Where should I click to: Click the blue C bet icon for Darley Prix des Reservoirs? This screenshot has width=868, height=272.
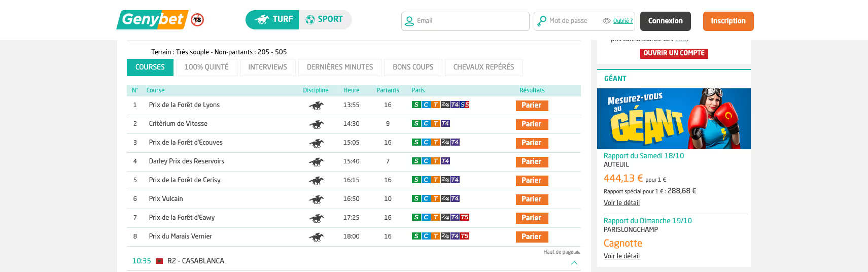point(426,161)
